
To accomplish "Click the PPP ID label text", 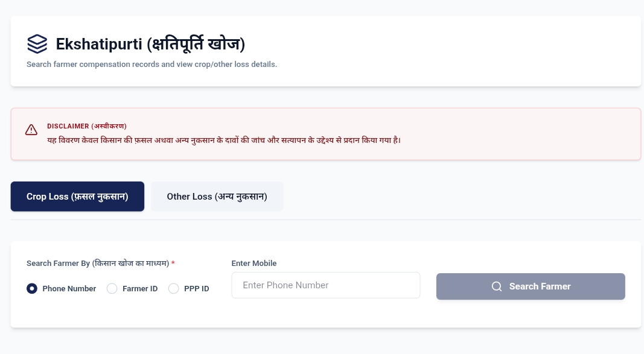I will tap(197, 289).
